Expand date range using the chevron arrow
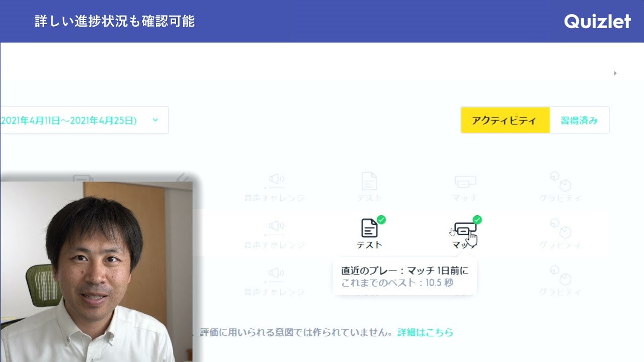Image resolution: width=644 pixels, height=362 pixels. 155,120
